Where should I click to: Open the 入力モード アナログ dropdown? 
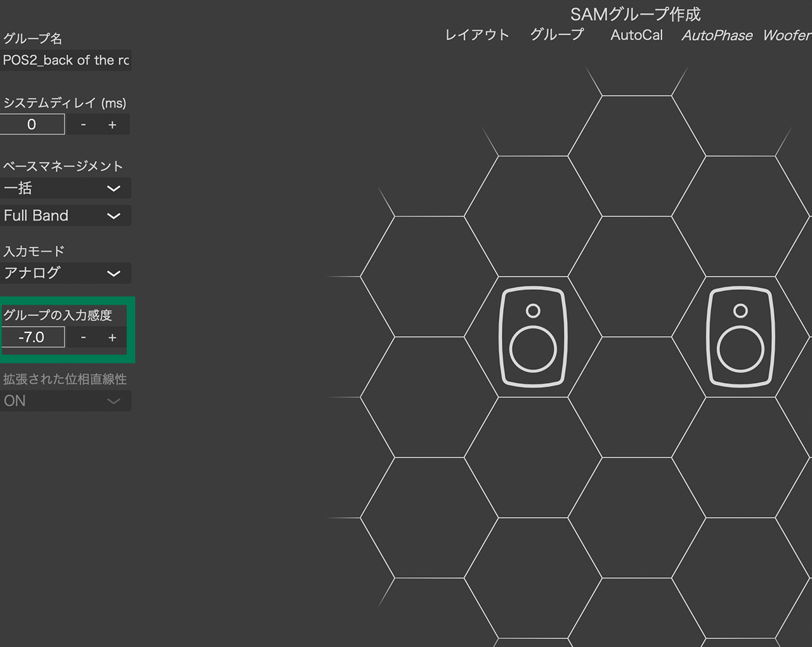pos(66,273)
